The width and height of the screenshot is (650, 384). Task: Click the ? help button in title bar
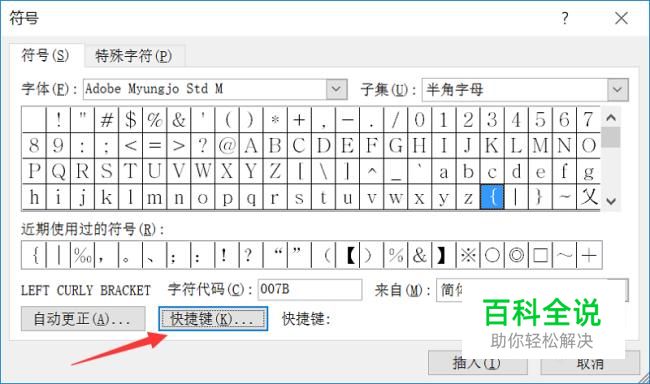[565, 18]
